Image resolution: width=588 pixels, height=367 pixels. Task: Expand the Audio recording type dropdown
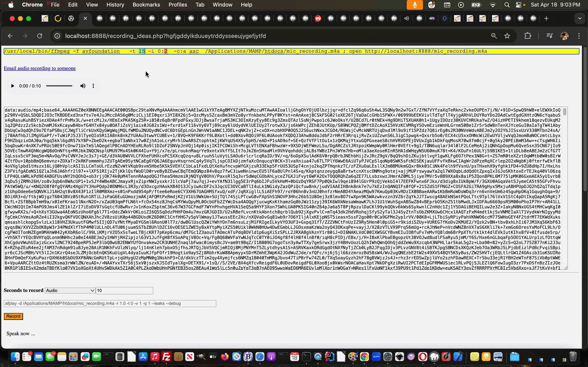point(70,291)
